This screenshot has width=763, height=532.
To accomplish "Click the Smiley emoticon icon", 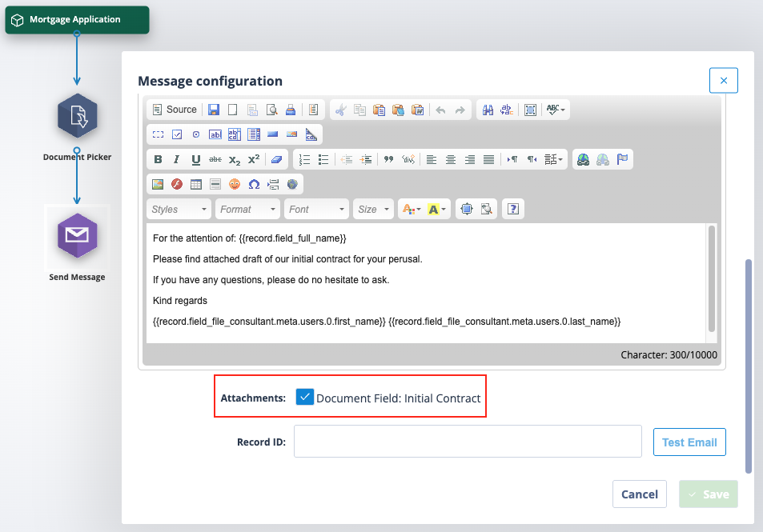I will [235, 184].
